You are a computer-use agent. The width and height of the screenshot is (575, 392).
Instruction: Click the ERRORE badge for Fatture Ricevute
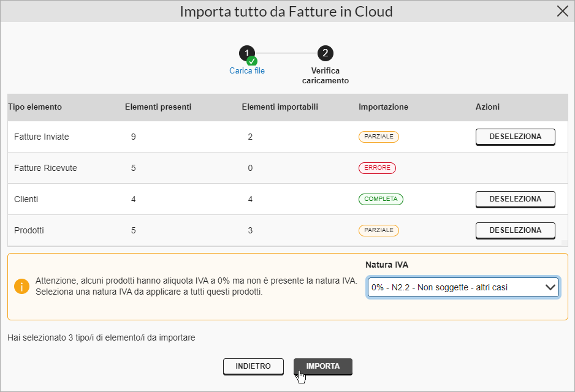[x=377, y=168]
